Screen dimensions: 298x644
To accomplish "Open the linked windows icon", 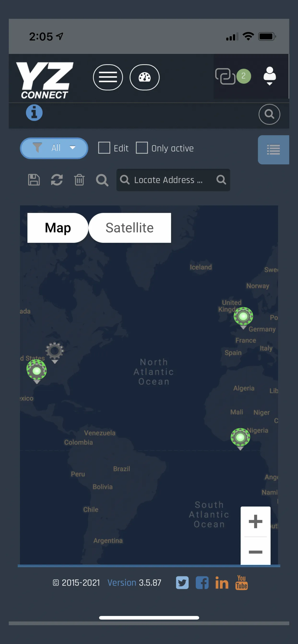I will point(225,76).
